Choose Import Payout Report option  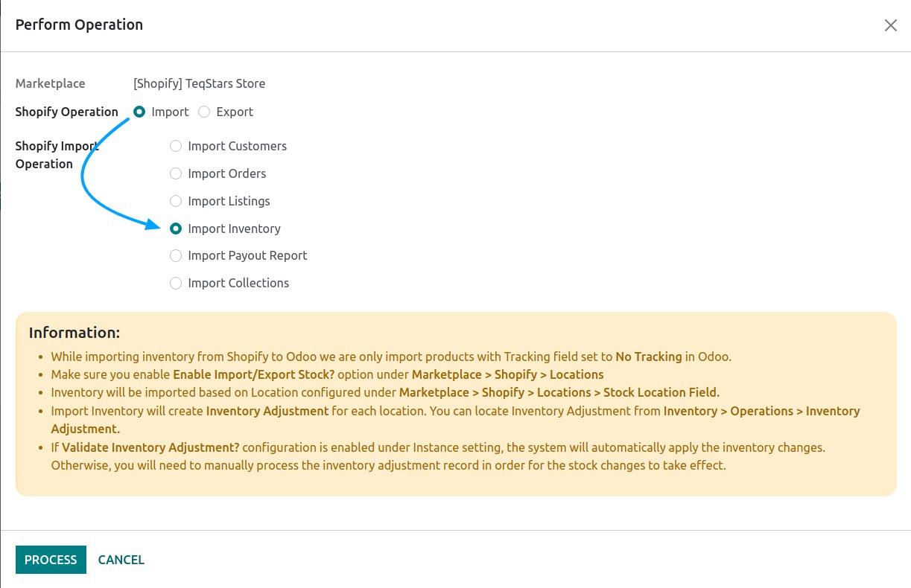(x=176, y=255)
